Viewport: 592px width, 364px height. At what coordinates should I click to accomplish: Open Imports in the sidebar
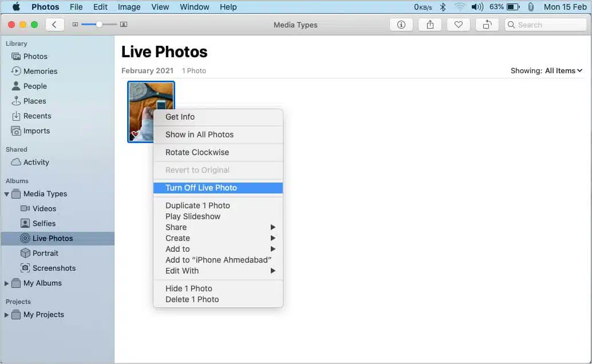click(30, 130)
